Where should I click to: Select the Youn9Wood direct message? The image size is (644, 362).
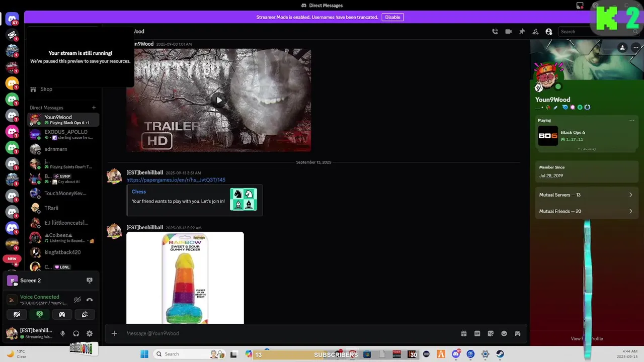tap(63, 120)
